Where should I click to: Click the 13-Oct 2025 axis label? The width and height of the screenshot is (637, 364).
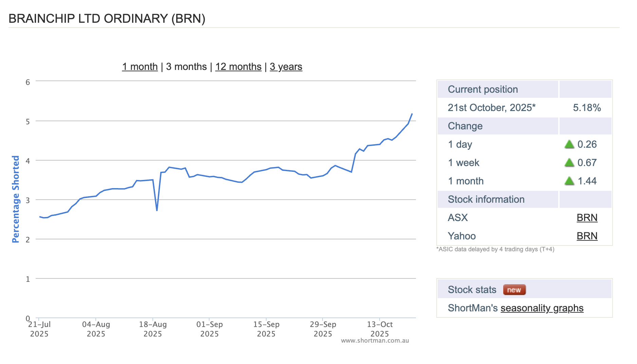click(x=380, y=329)
